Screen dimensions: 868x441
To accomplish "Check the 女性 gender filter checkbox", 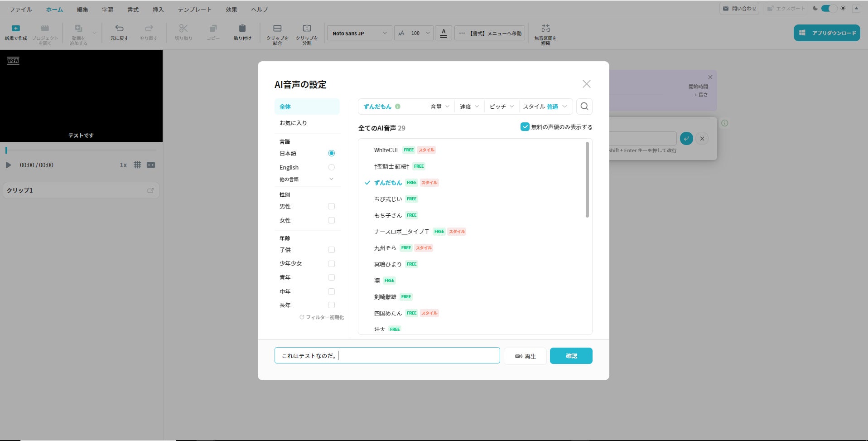I will [x=331, y=220].
